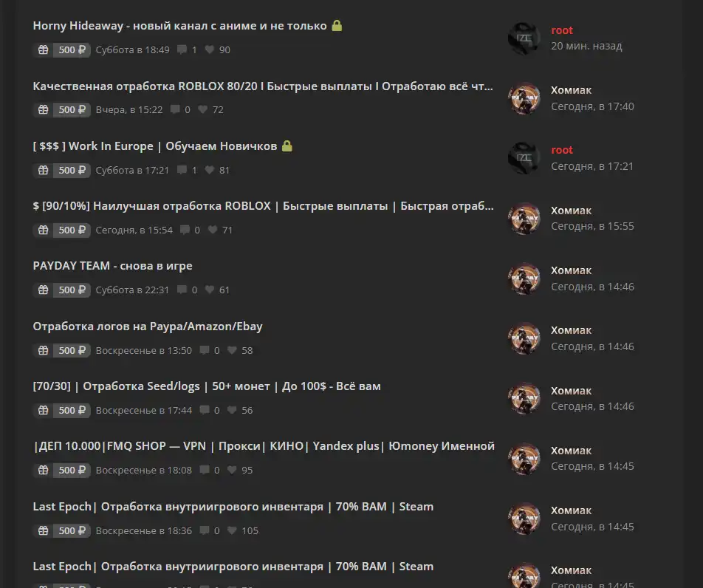The image size is (703, 588).
Task: Click the gift icon under FMQ SHOP thread
Action: tap(43, 470)
